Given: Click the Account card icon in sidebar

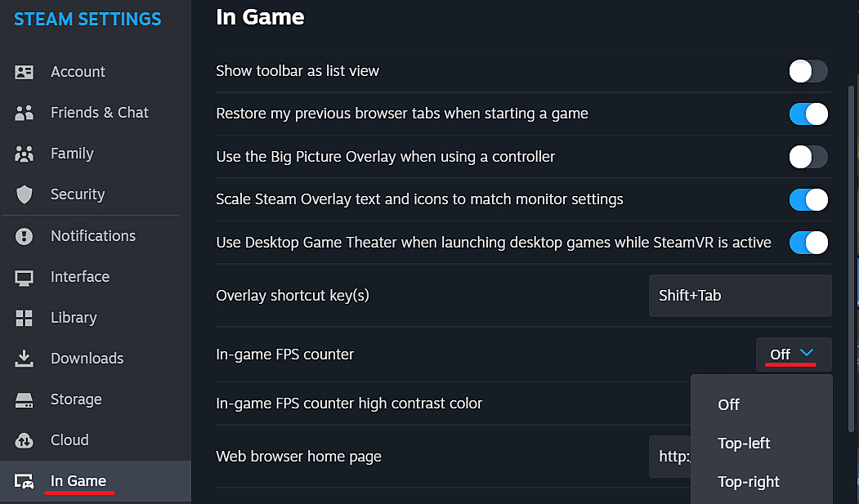Looking at the screenshot, I should (x=25, y=72).
